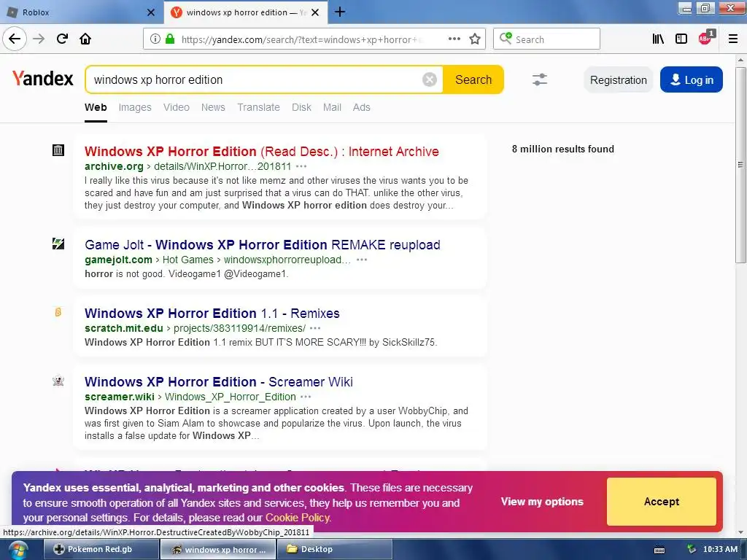Reload the current page
The image size is (747, 560).
click(62, 39)
